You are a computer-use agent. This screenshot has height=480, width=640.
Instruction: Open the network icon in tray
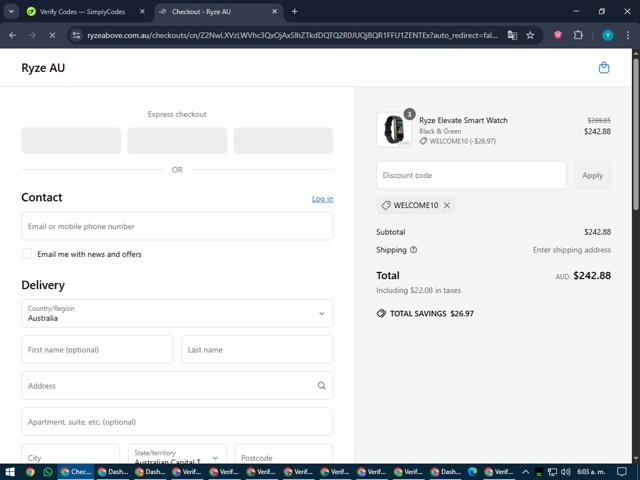pyautogui.click(x=552, y=472)
